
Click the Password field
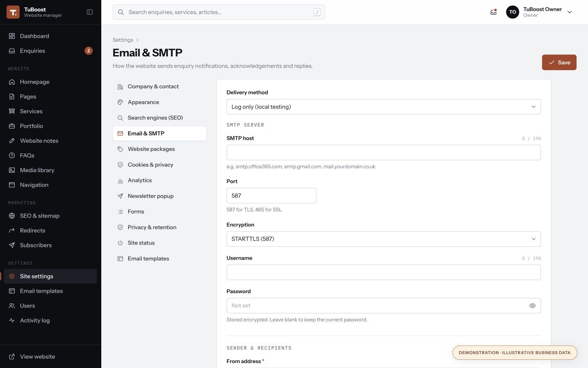click(383, 306)
